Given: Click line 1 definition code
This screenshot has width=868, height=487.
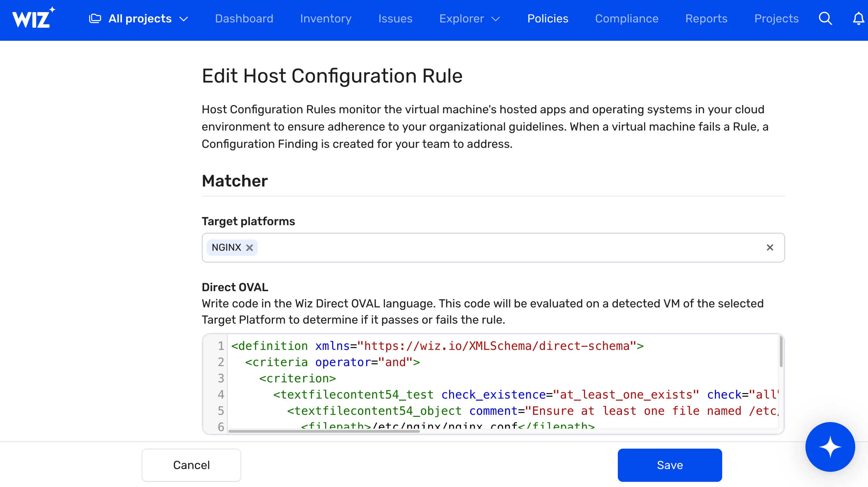Looking at the screenshot, I should [437, 346].
